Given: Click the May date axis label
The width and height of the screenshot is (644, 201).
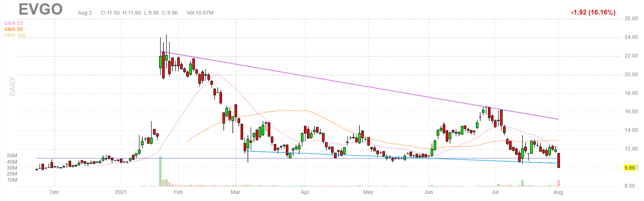Looking at the screenshot, I should point(368,192).
